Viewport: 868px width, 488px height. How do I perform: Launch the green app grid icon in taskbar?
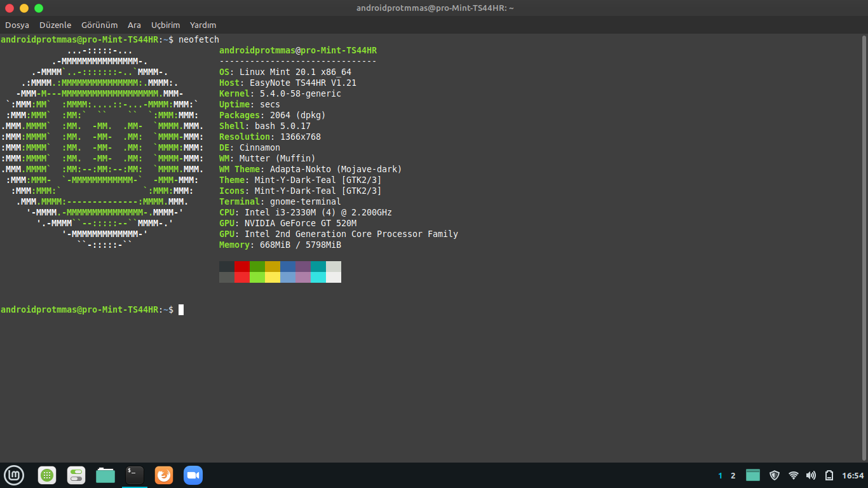click(x=47, y=475)
